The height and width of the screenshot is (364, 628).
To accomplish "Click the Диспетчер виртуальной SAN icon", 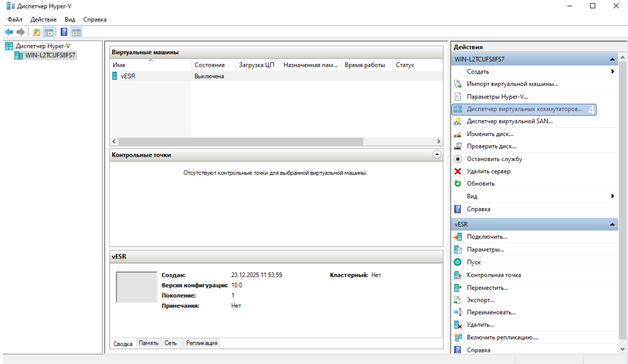I will (x=458, y=121).
